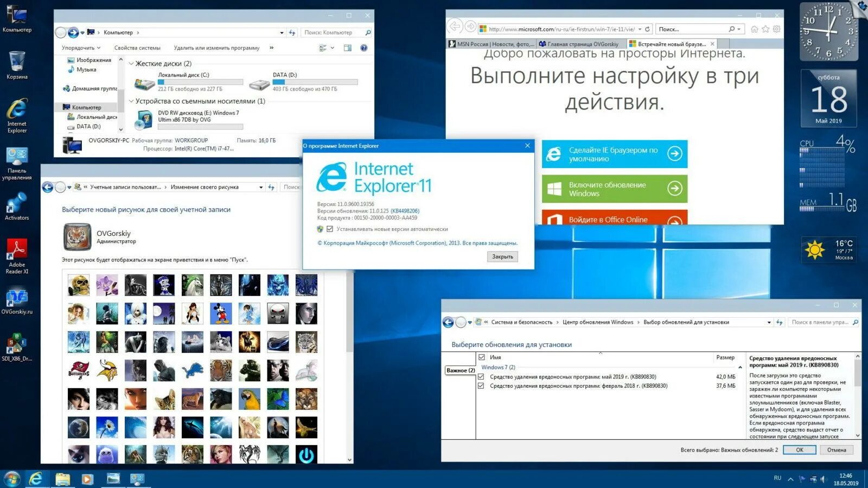The width and height of the screenshot is (868, 488).
Task: Confirm updates with the OK button
Action: pyautogui.click(x=800, y=450)
